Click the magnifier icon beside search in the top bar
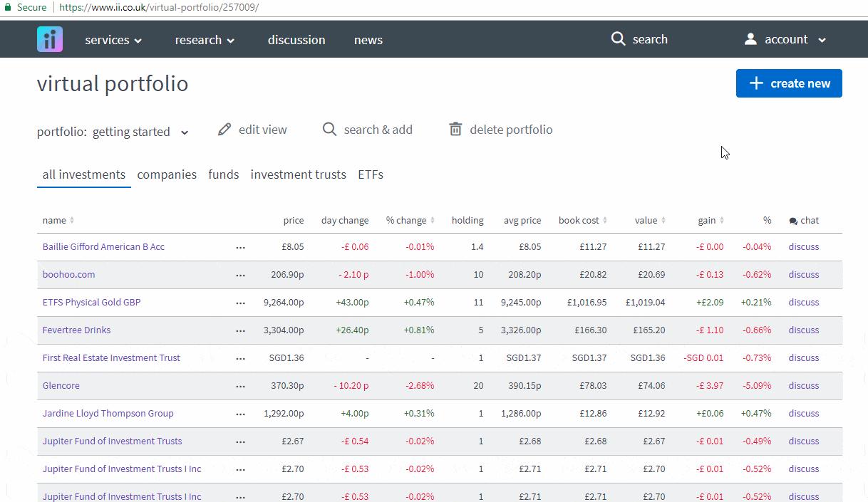This screenshot has width=868, height=502. pyautogui.click(x=618, y=39)
